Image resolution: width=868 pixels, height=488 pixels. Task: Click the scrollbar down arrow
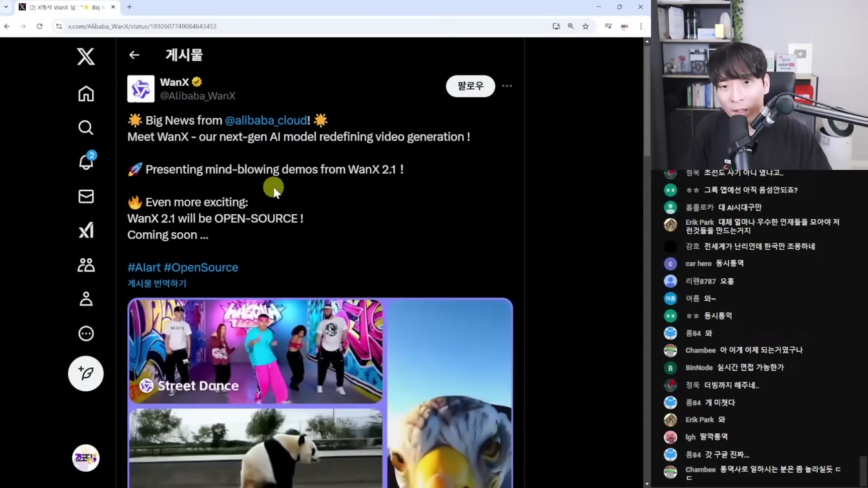[x=647, y=483]
